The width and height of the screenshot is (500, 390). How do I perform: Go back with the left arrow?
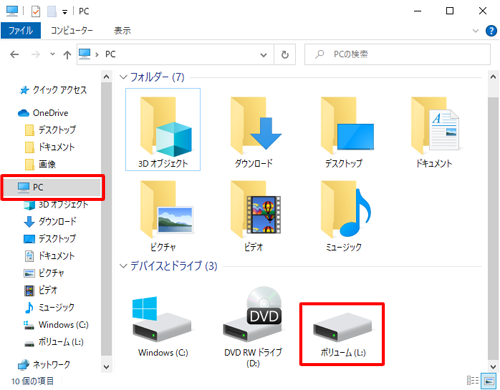point(14,54)
